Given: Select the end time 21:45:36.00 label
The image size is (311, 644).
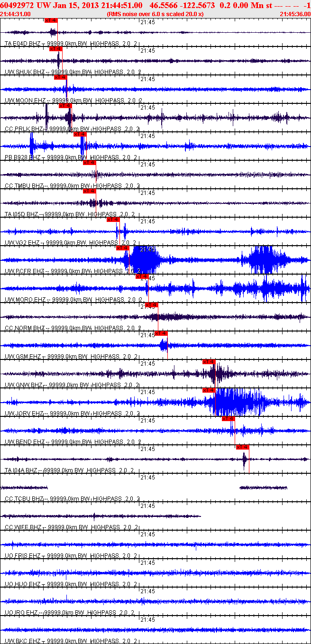Looking at the screenshot, I should point(295,14).
